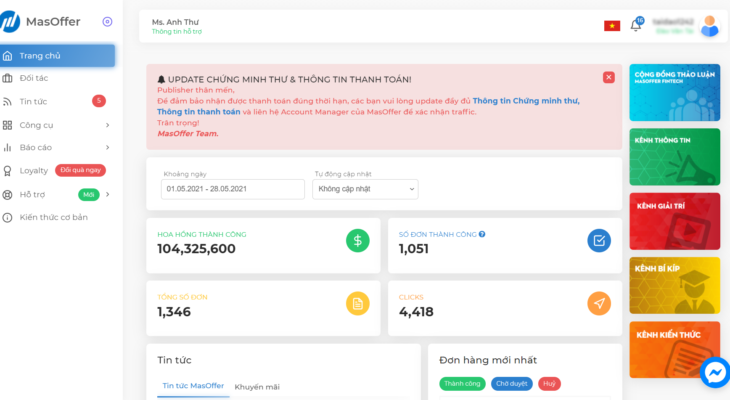The width and height of the screenshot is (730, 400).
Task: Expand the Báo cáo submenu chevron
Action: coord(108,147)
